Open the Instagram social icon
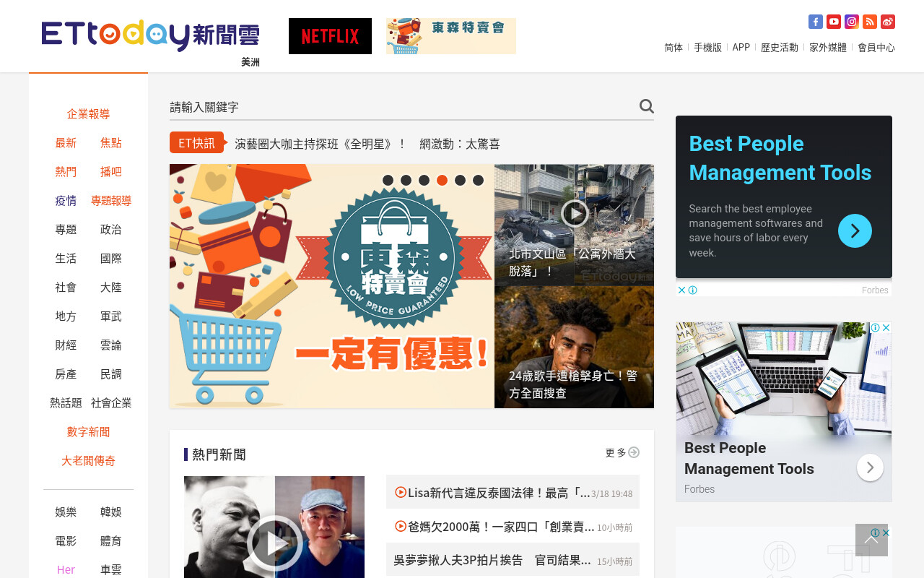924x578 pixels. pyautogui.click(x=852, y=22)
